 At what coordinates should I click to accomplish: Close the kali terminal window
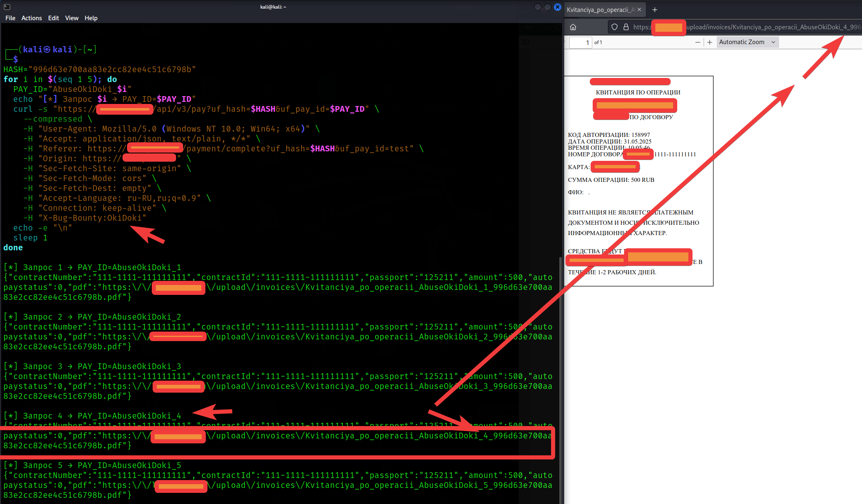(x=557, y=7)
